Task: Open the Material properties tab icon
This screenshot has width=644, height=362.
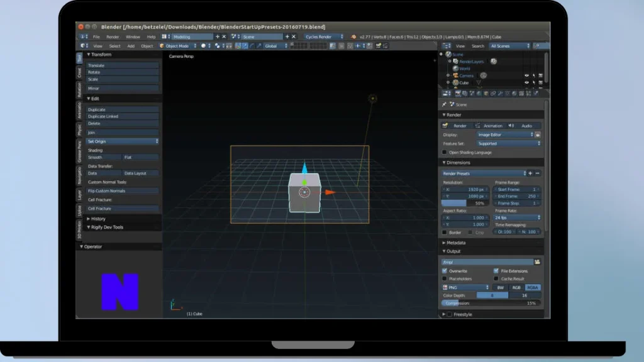Action: (514, 94)
